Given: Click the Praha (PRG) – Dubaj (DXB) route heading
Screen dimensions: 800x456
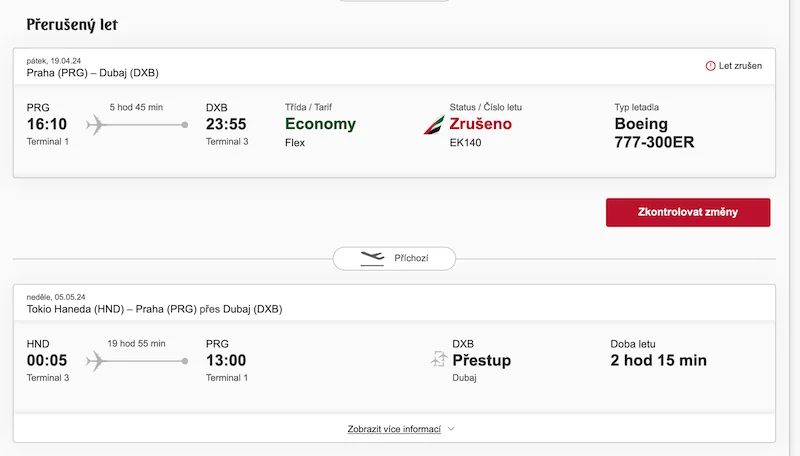Looking at the screenshot, I should tap(92, 73).
